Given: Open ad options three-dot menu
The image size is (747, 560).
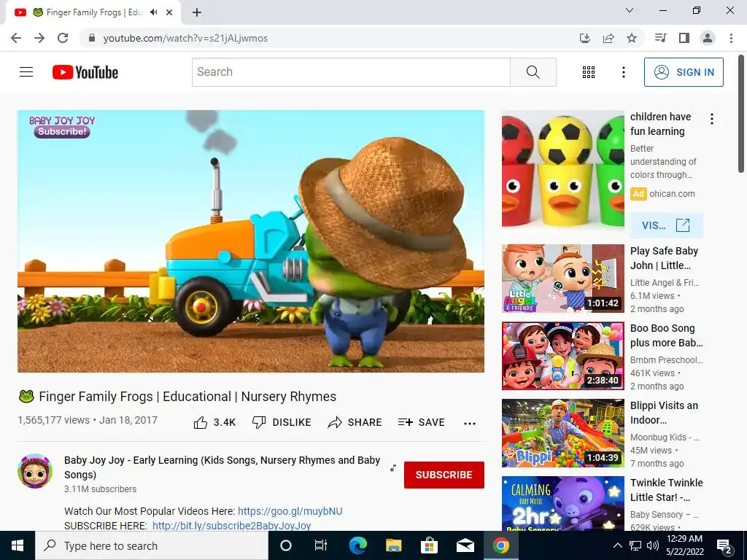Looking at the screenshot, I should [712, 119].
